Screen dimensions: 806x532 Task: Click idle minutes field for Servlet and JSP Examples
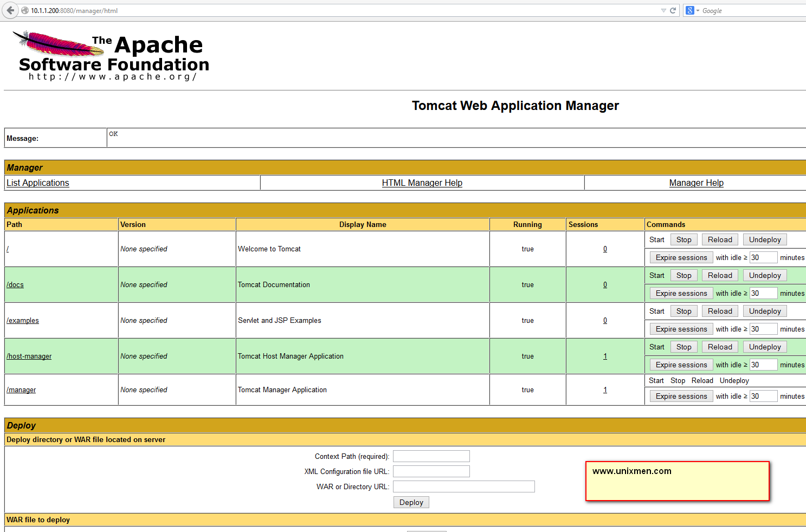(x=764, y=329)
